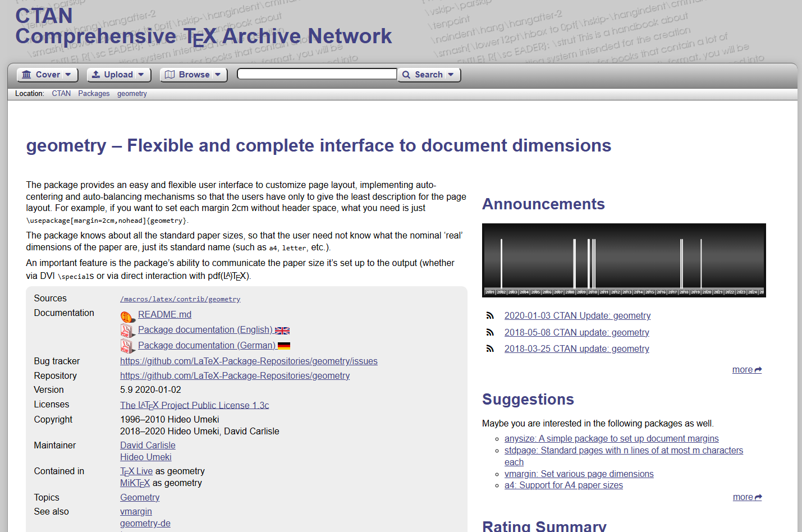Screen dimensions: 802x532
Task: Focus the search text field
Action: 317,74
